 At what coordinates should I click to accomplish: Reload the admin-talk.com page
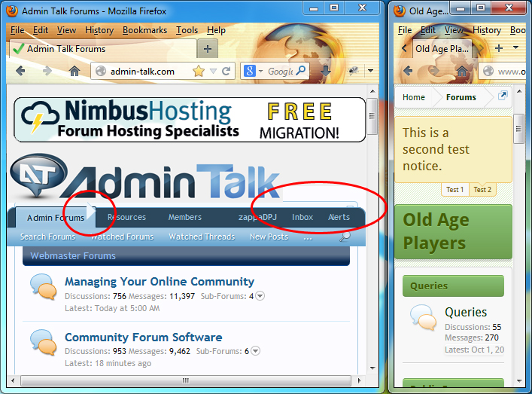pyautogui.click(x=226, y=71)
